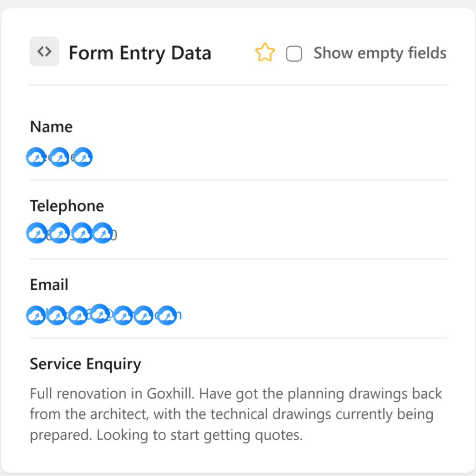Click the Email field label
This screenshot has height=476, width=476.
pyautogui.click(x=49, y=285)
